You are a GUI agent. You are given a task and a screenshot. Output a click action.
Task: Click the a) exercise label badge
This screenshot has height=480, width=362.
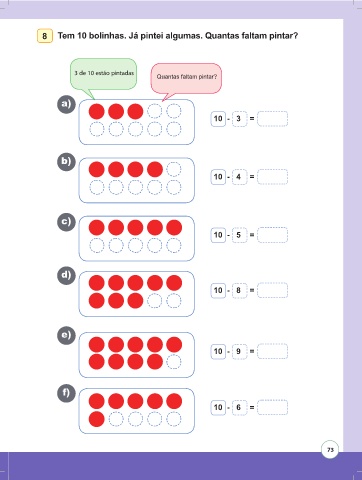pos(66,104)
